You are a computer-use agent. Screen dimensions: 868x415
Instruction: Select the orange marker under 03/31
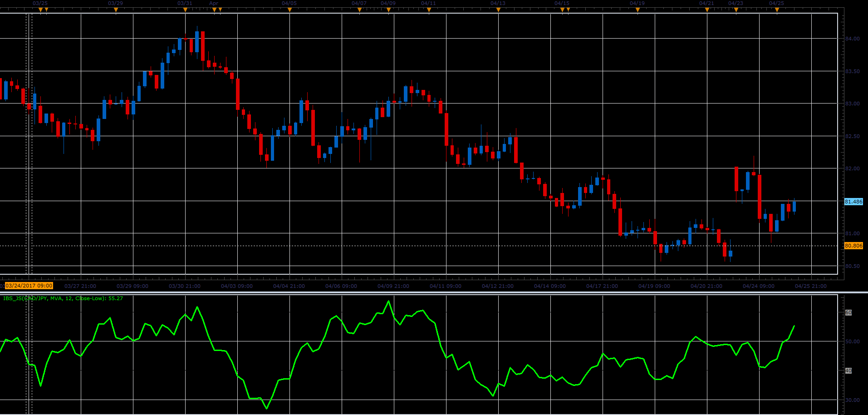pos(185,10)
